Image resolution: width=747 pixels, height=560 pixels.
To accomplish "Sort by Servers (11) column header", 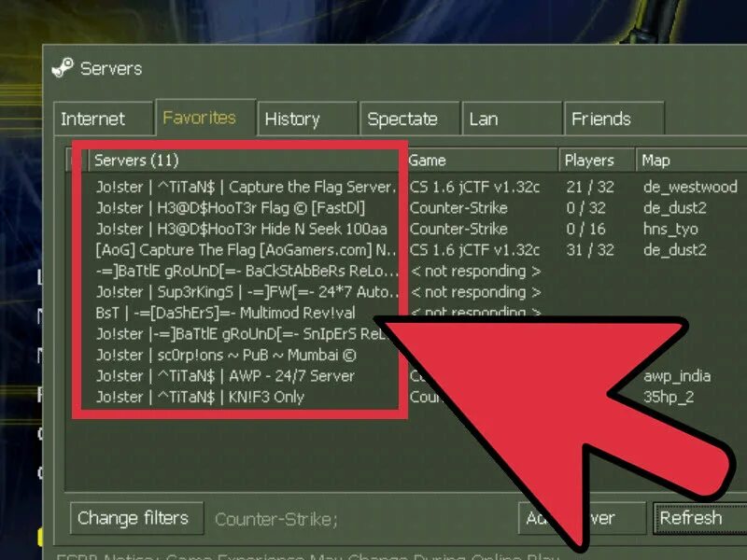I will [x=243, y=160].
